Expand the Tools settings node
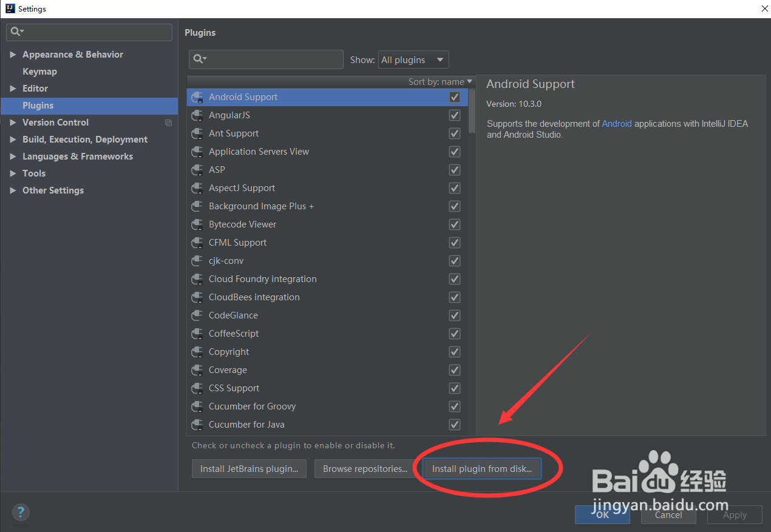The width and height of the screenshot is (771, 532). [x=13, y=173]
